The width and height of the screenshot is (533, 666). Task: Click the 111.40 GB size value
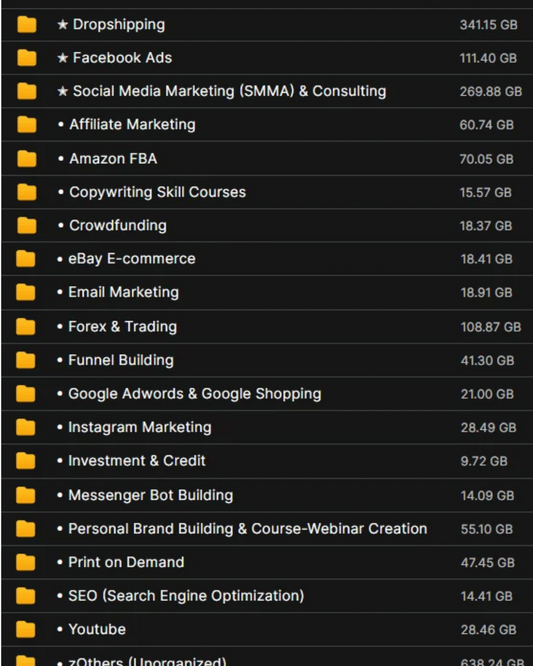[488, 58]
